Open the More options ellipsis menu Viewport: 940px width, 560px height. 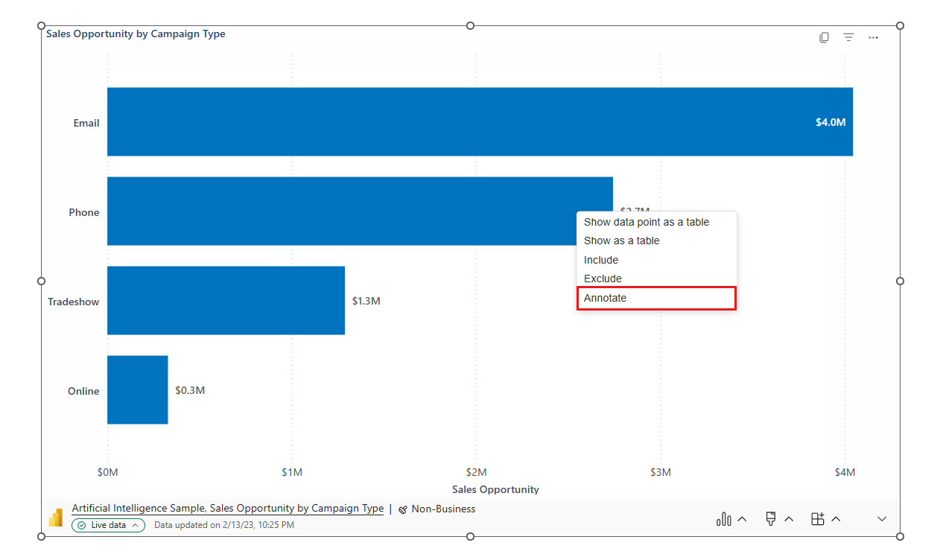pyautogui.click(x=873, y=37)
